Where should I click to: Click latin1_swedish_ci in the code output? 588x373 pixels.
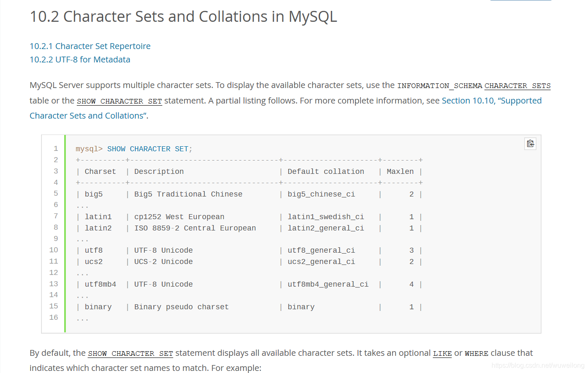click(x=325, y=217)
